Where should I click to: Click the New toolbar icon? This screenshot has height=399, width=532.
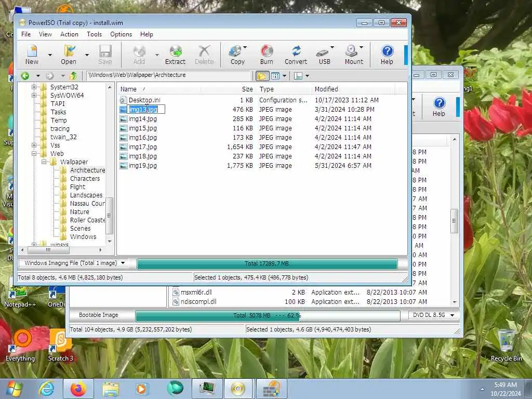pyautogui.click(x=32, y=55)
